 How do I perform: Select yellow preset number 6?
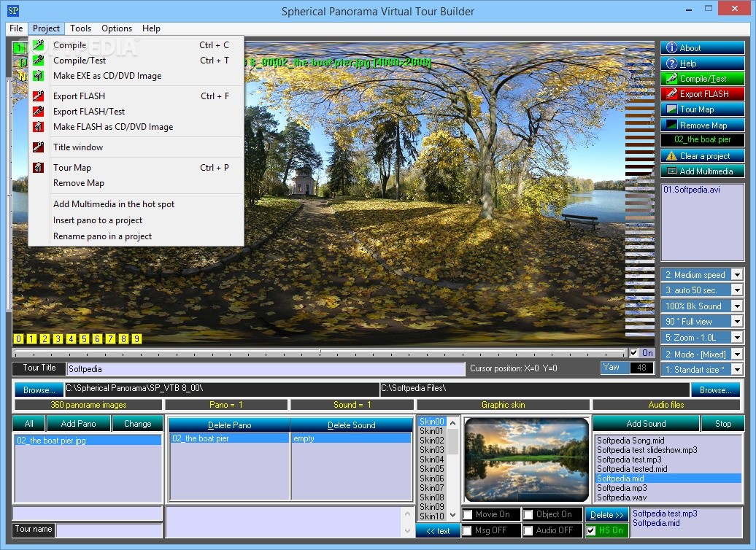[97, 339]
